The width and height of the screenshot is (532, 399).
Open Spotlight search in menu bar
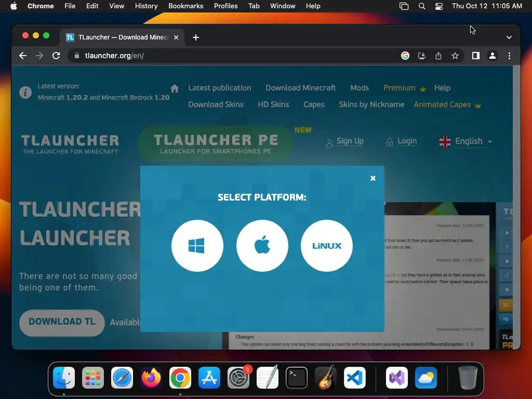[422, 6]
